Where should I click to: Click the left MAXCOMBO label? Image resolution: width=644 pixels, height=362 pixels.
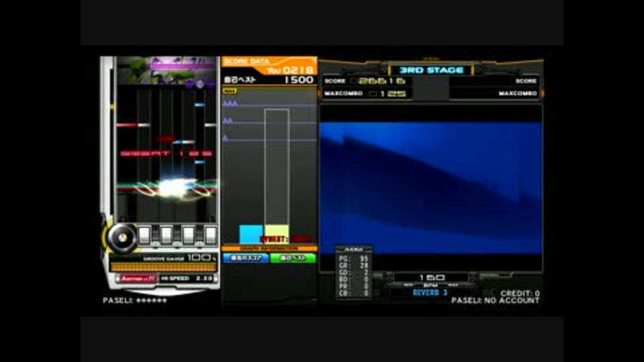343,94
